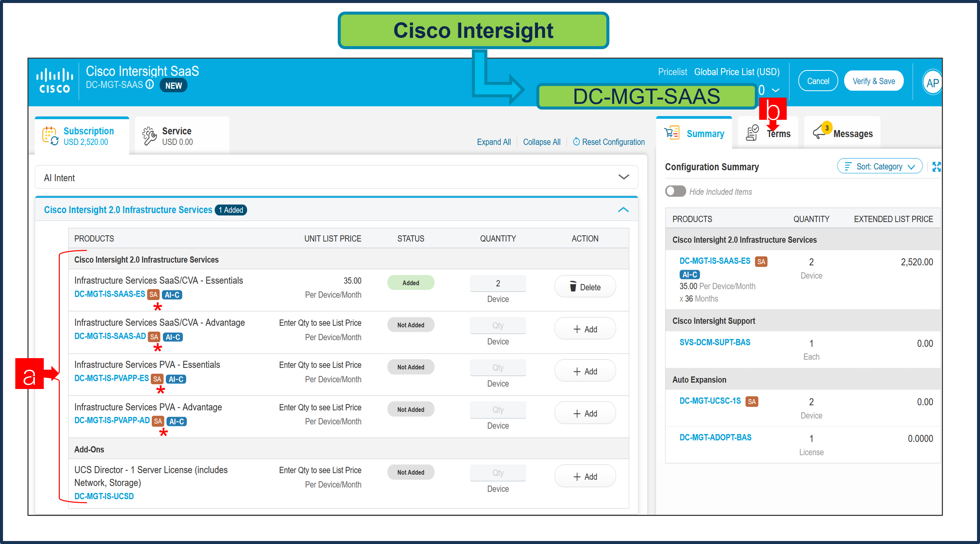Screen dimensions: 980x544
Task: Toggle the Hide Included Items switch
Action: [675, 191]
